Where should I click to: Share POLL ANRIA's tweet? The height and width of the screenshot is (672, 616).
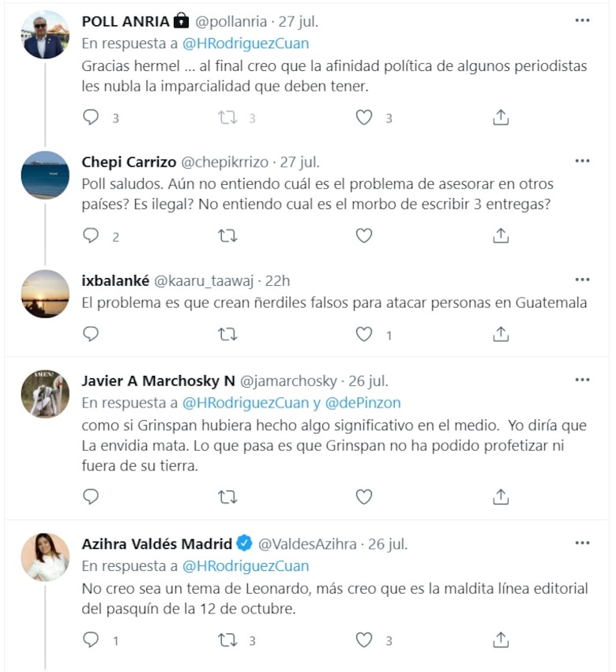pyautogui.click(x=500, y=117)
